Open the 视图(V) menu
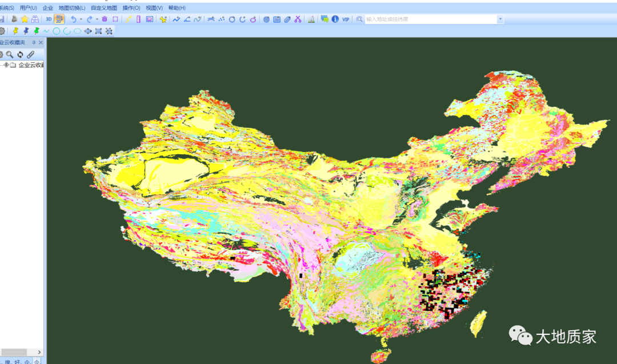Viewport: 617px width, 364px height. click(154, 8)
